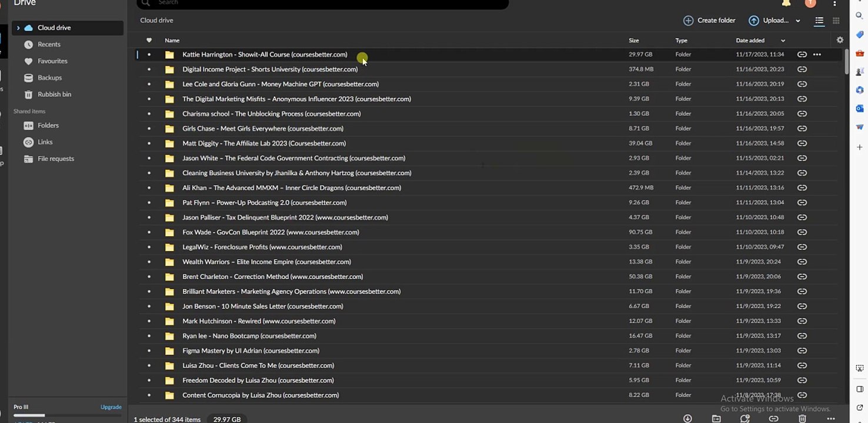
Task: Click the Cloud drive breadcrumb
Action: (156, 21)
